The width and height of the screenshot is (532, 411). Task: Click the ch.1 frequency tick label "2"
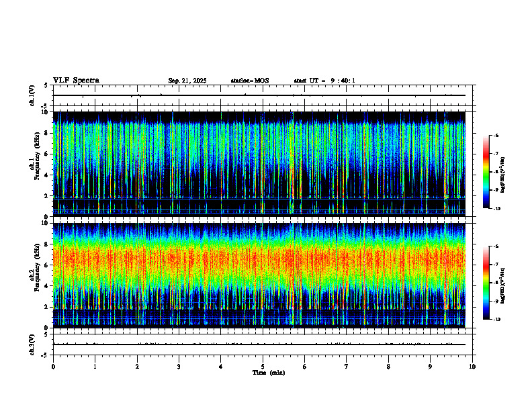(x=46, y=196)
